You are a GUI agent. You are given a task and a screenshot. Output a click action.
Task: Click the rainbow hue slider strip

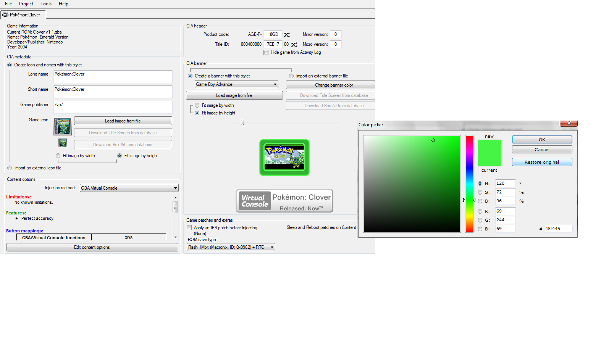pos(469,183)
